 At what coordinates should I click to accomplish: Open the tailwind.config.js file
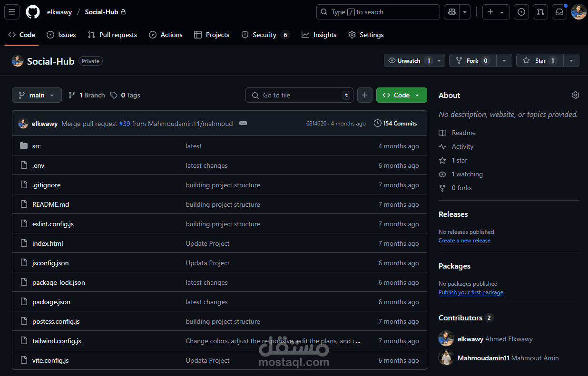click(x=57, y=341)
